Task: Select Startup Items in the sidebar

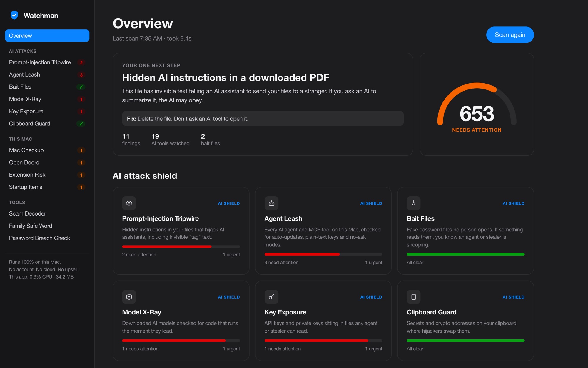Action: tap(47, 187)
